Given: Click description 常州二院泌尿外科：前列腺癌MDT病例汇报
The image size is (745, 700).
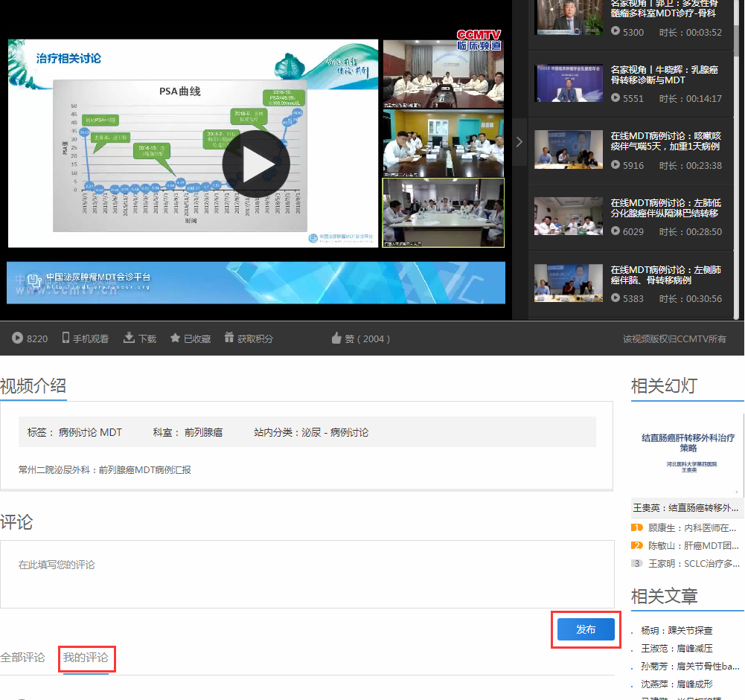Looking at the screenshot, I should (104, 469).
